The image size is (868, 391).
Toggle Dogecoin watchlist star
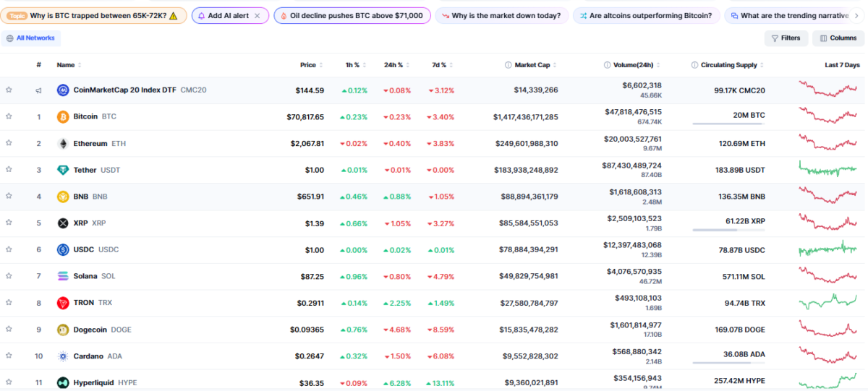9,329
